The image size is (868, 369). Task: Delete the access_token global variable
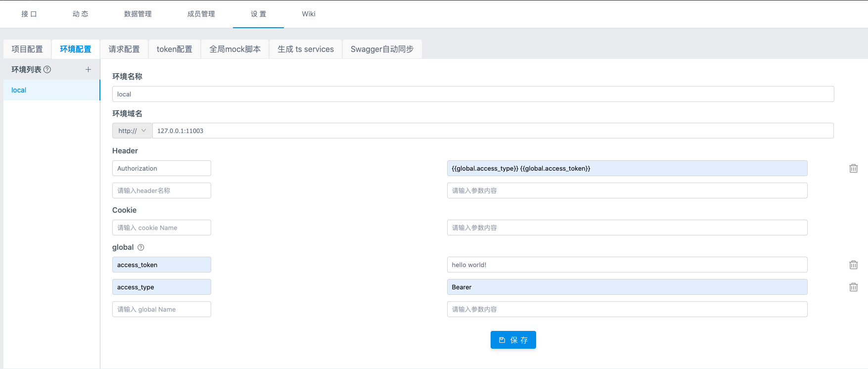[853, 265]
